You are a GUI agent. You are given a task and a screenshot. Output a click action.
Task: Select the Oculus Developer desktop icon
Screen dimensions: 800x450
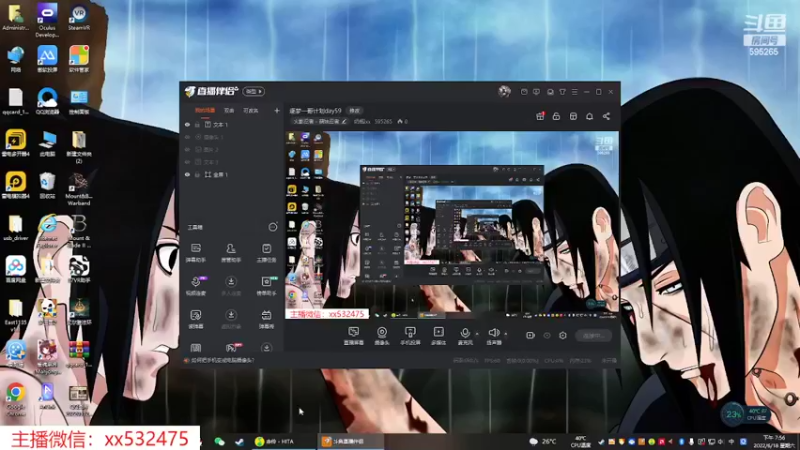click(47, 20)
